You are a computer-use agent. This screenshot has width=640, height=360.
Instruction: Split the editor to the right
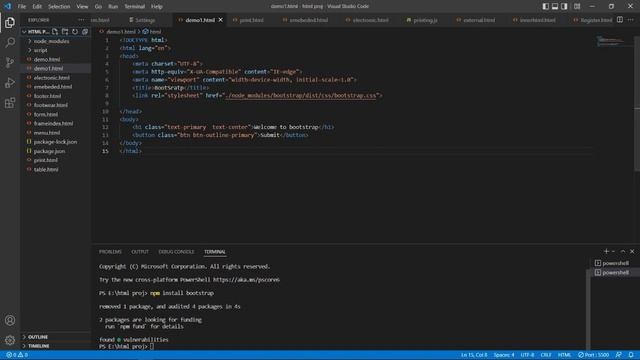click(x=620, y=20)
